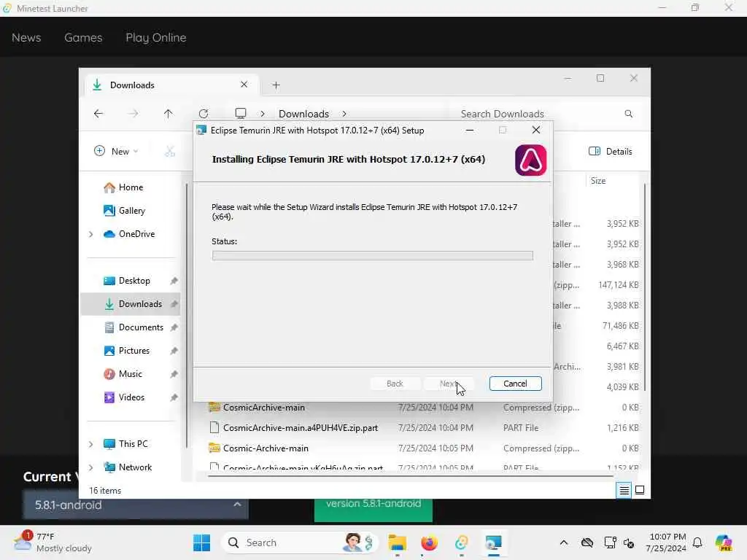Click the Adoptium logo in setup dialog

[530, 160]
